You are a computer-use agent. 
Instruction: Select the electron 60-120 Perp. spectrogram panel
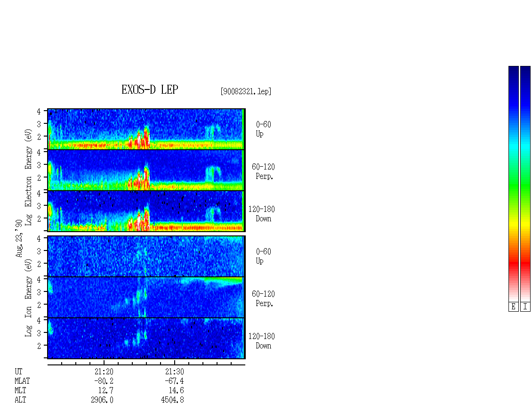tap(146, 170)
